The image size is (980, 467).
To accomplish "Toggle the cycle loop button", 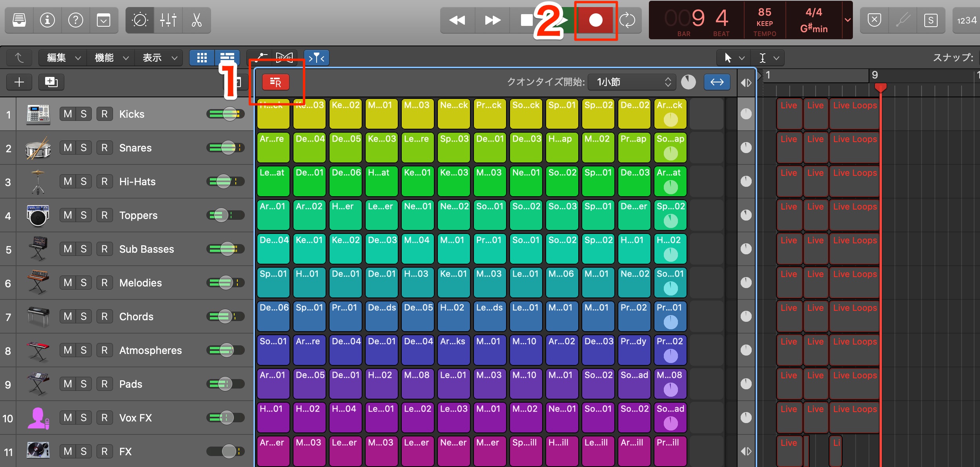I will 627,20.
